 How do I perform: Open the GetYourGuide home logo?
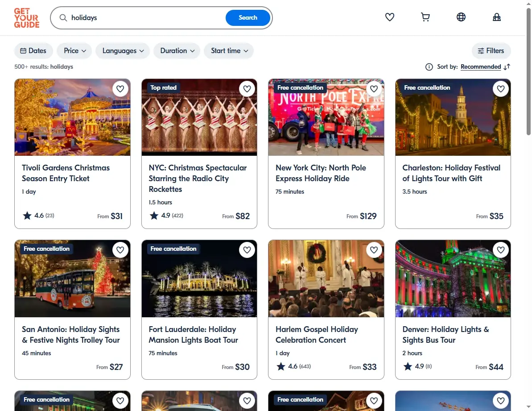[x=27, y=18]
